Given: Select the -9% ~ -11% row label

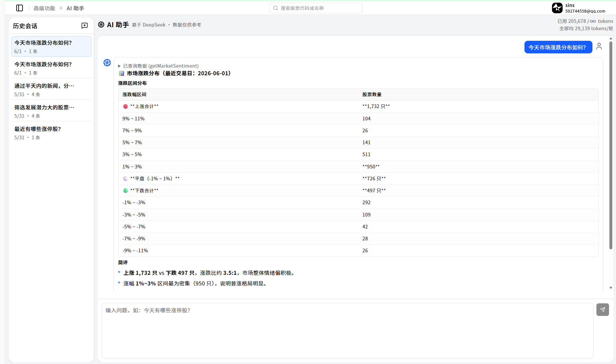Looking at the screenshot, I should tap(135, 251).
